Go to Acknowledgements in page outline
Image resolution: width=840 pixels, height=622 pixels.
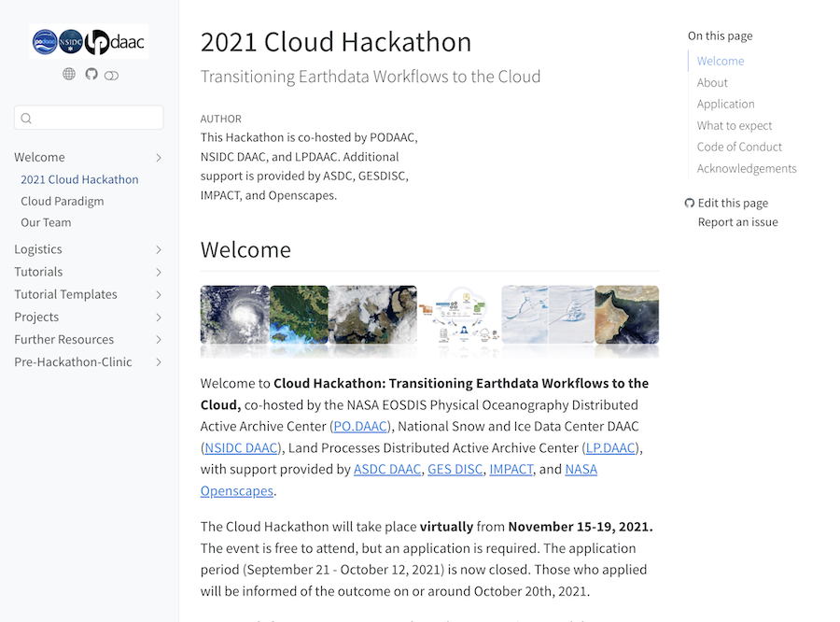(x=747, y=168)
